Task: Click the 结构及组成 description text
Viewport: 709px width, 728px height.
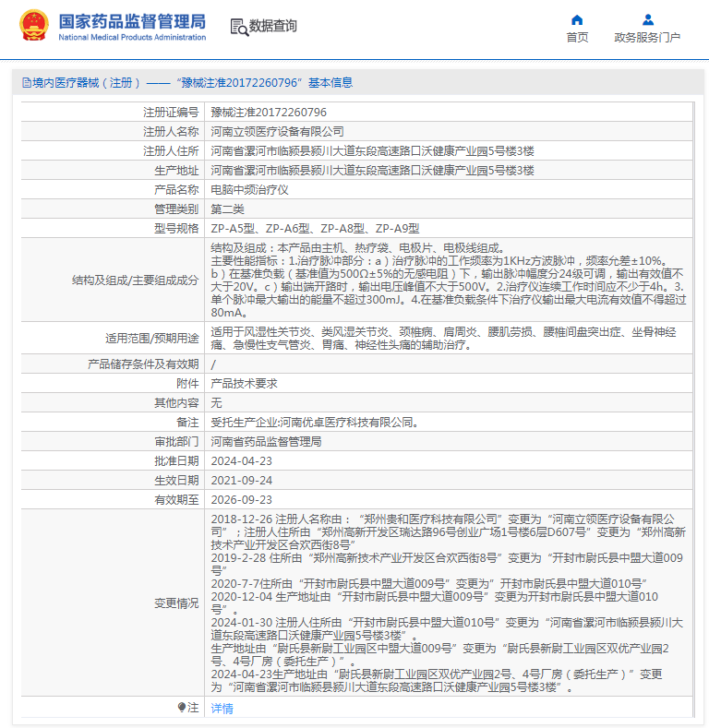Action: [x=449, y=280]
